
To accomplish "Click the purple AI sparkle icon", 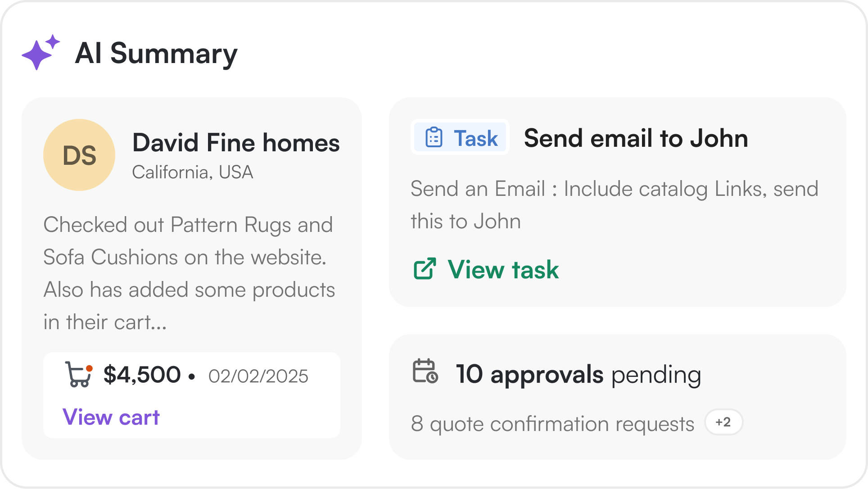I will click(x=40, y=53).
